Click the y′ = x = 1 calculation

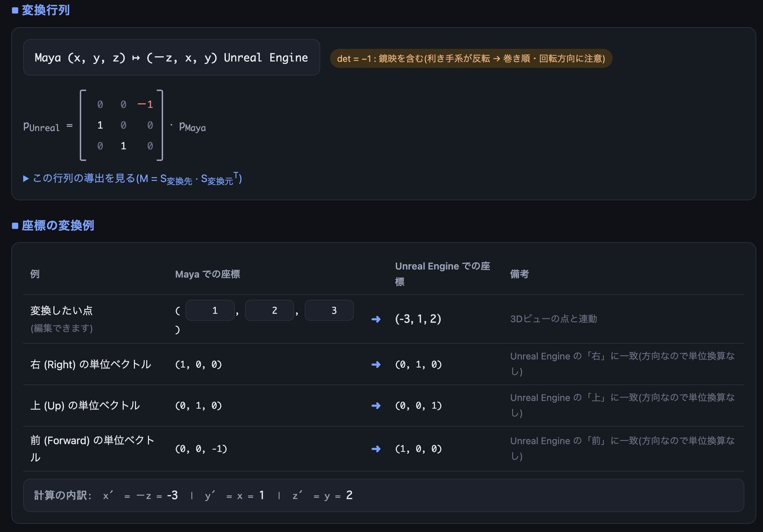coord(234,495)
